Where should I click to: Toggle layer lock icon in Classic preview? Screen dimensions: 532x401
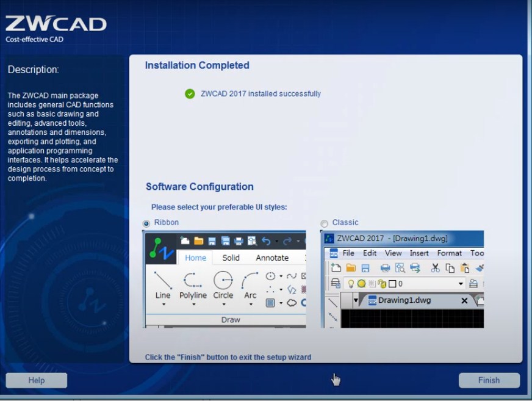point(383,284)
